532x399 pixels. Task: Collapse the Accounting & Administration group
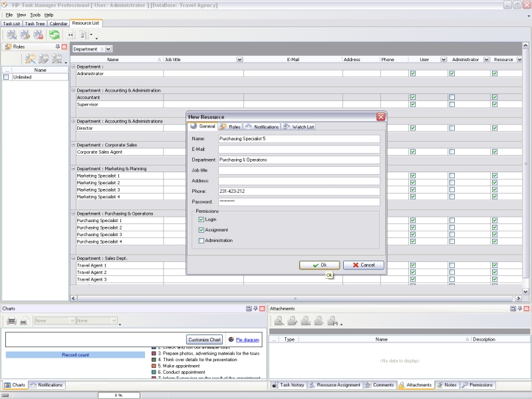click(73, 90)
